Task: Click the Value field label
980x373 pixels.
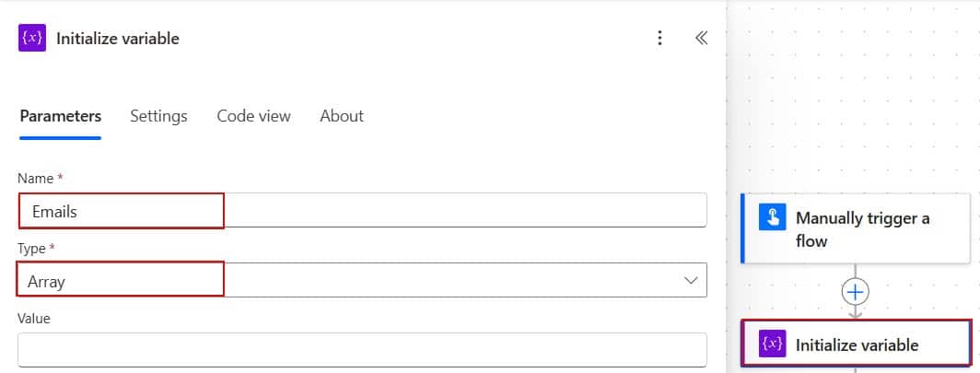Action: tap(34, 318)
